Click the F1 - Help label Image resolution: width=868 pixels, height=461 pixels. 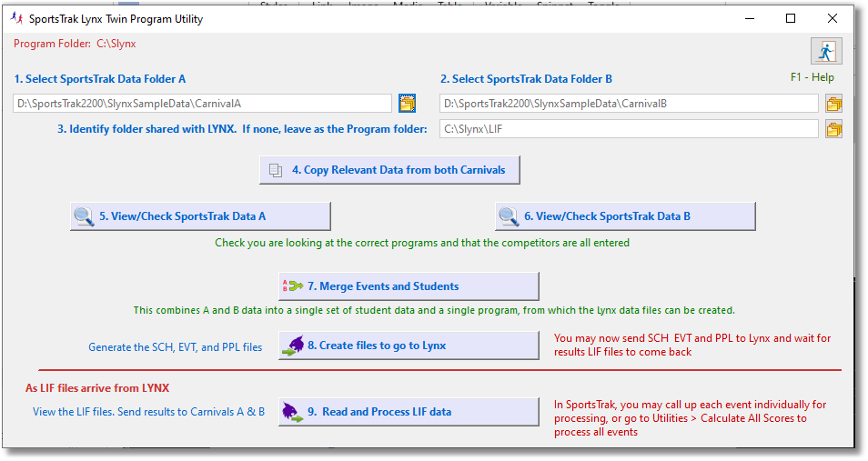pos(812,77)
